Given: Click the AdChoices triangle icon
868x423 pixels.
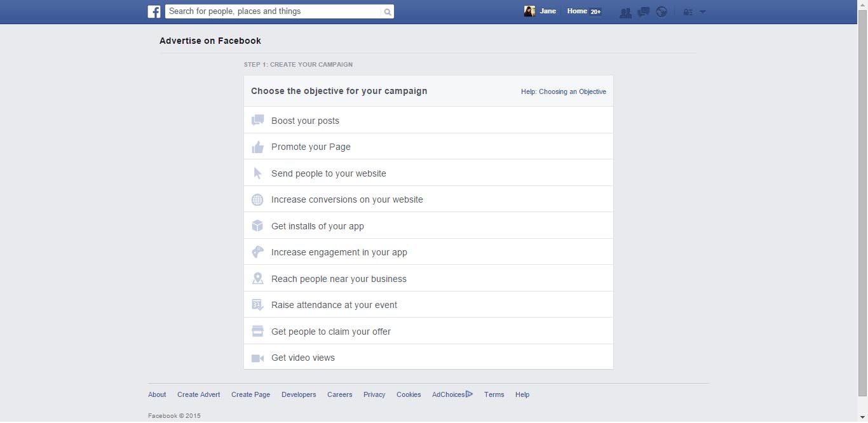Looking at the screenshot, I should point(470,394).
